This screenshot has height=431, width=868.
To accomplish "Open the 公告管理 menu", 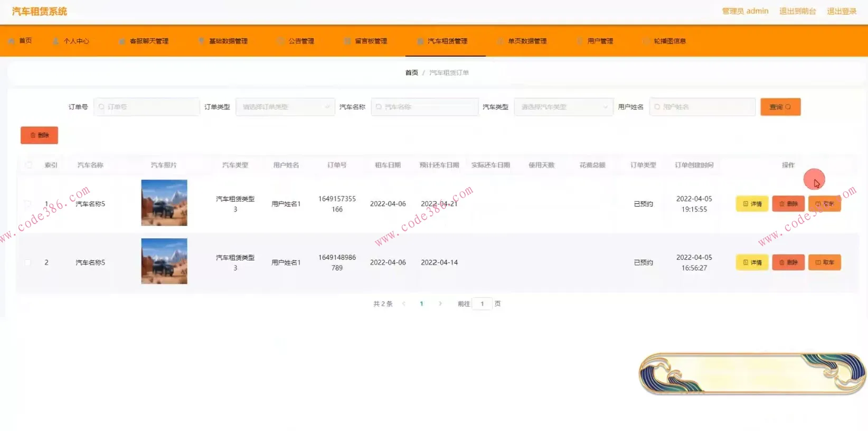I will click(x=301, y=41).
